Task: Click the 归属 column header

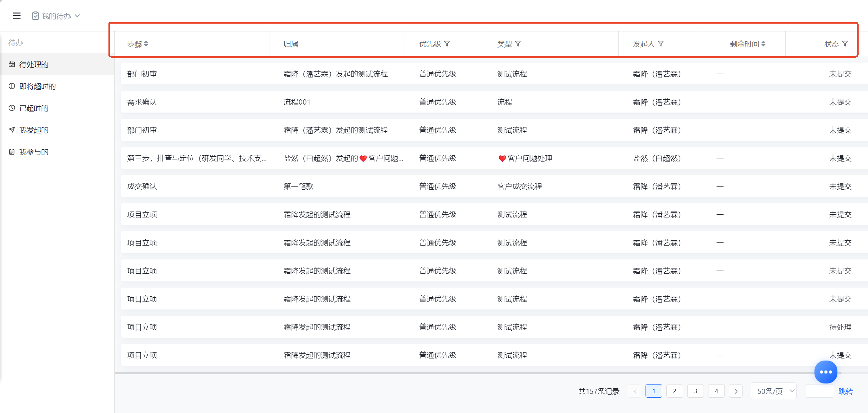Action: click(291, 44)
